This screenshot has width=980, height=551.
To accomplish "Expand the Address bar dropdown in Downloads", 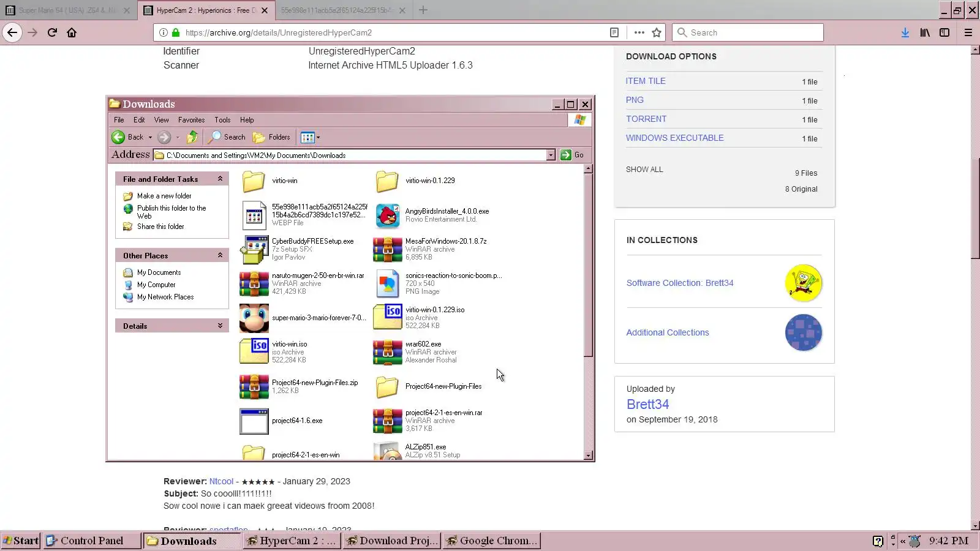I will [551, 155].
